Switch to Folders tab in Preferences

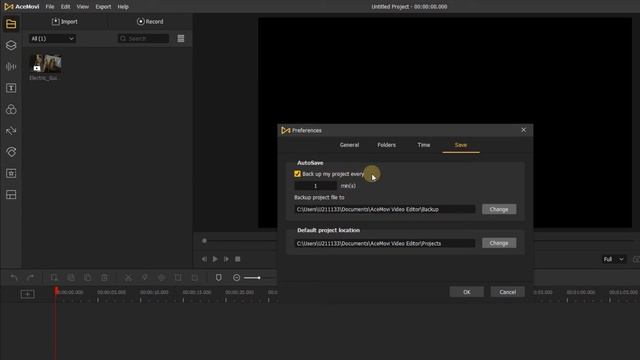point(387,145)
